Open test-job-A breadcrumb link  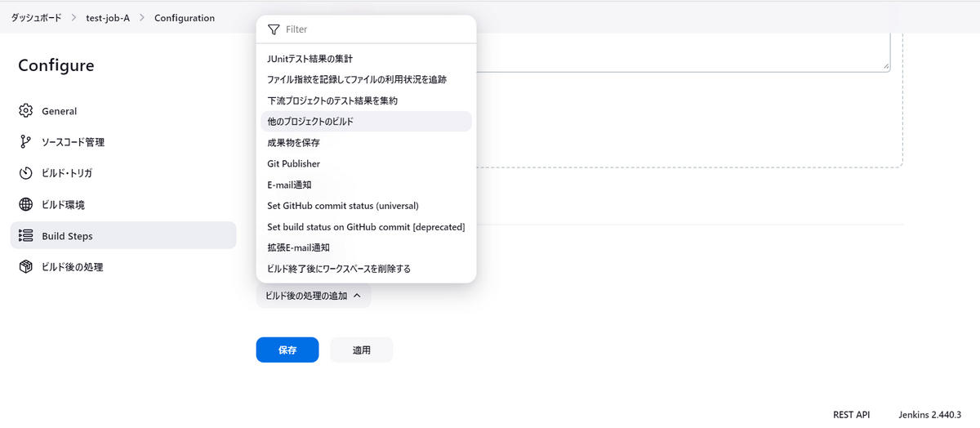[x=108, y=17]
